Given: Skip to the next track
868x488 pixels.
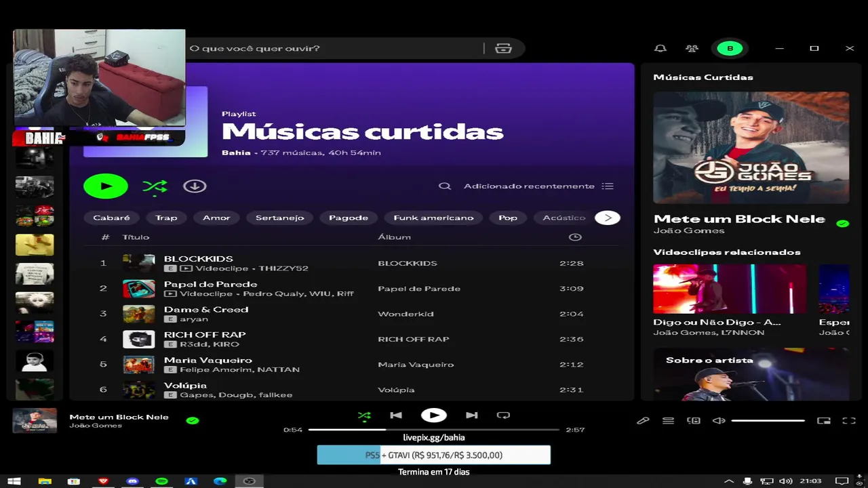Looking at the screenshot, I should [472, 415].
